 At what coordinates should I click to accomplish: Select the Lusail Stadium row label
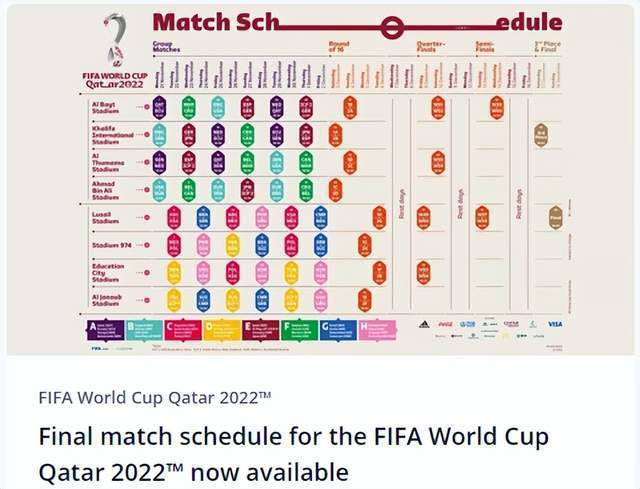pos(105,218)
